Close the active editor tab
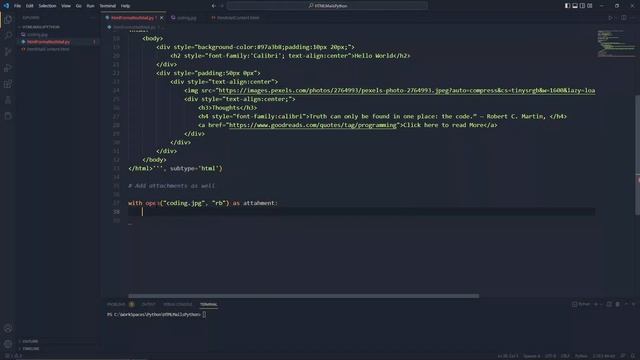The height and width of the screenshot is (360, 640). click(162, 18)
